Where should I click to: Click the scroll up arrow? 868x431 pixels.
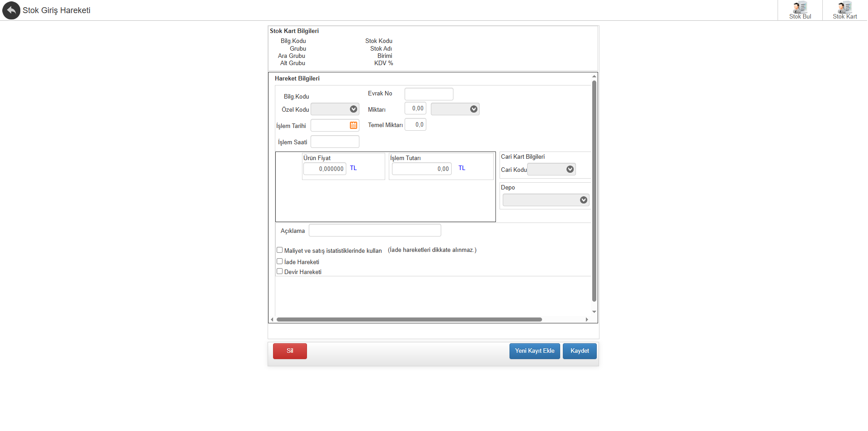594,76
